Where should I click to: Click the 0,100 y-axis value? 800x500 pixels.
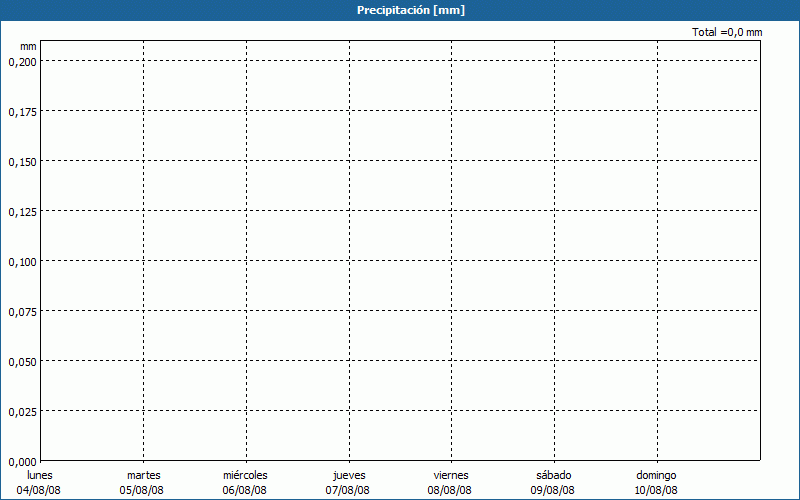(22, 261)
